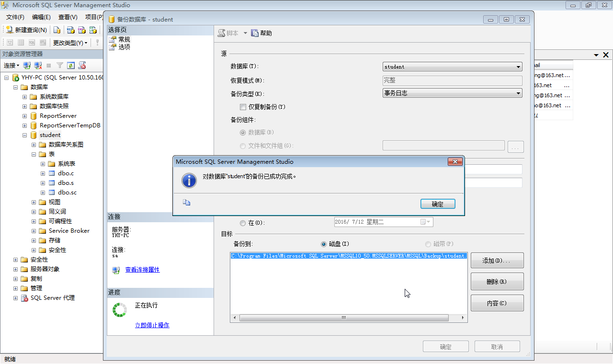Click the script with red X icon
This screenshot has height=364, width=613.
point(82,65)
